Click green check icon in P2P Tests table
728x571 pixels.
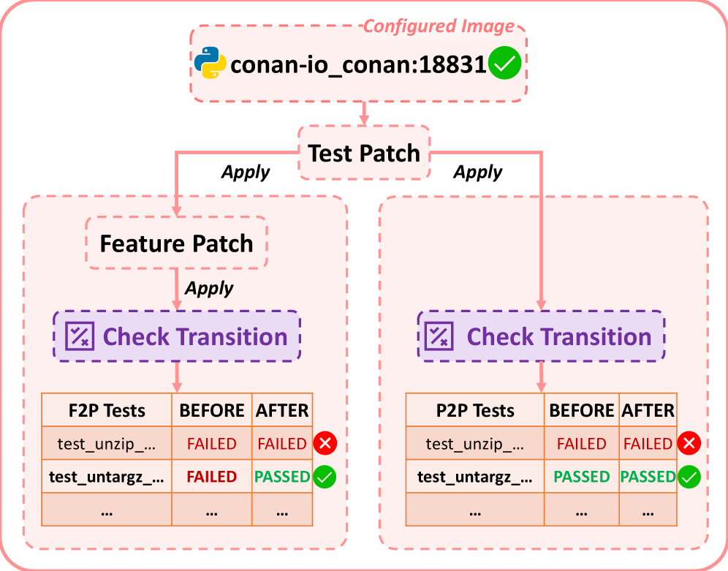[689, 477]
